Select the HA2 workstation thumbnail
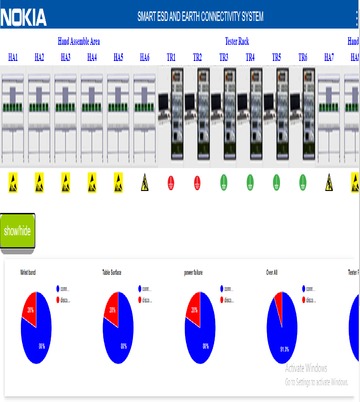Image resolution: width=360 pixels, height=402 pixels. click(x=39, y=118)
